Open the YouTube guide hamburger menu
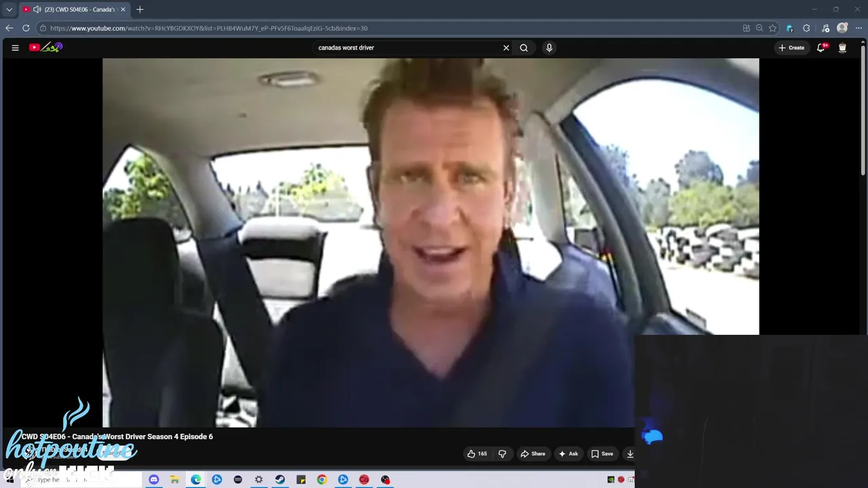The height and width of the screenshot is (488, 868). 15,47
